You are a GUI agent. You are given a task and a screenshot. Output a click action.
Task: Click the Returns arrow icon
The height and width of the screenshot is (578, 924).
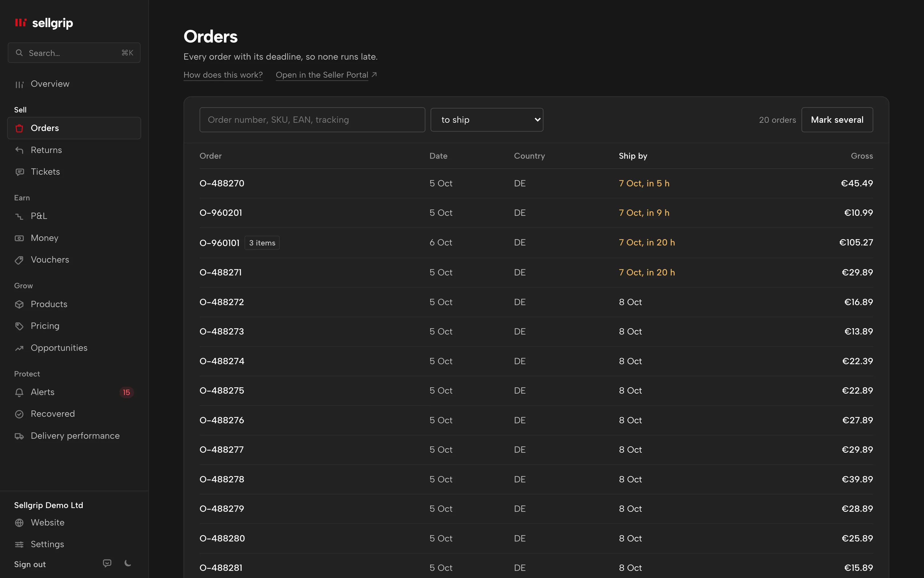click(x=19, y=150)
